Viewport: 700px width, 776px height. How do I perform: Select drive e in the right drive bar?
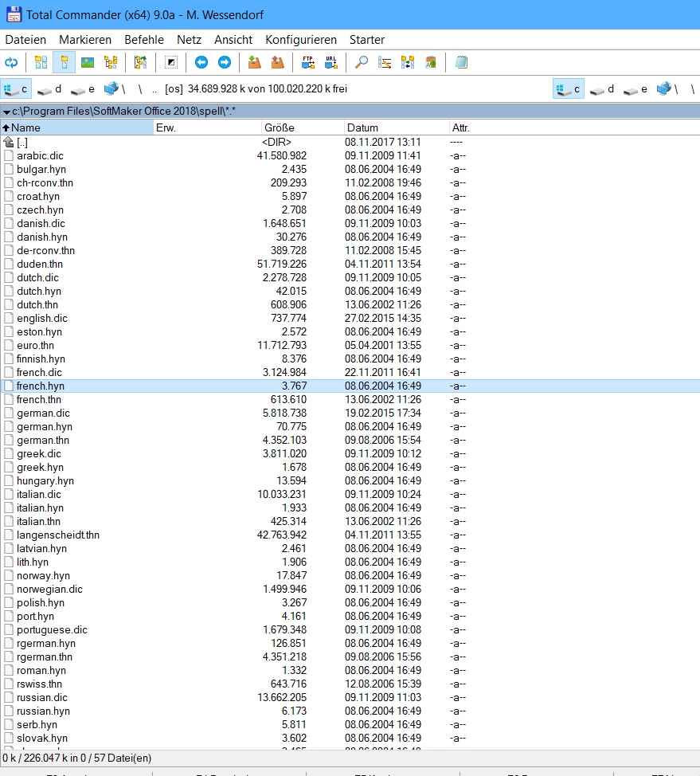pos(635,89)
